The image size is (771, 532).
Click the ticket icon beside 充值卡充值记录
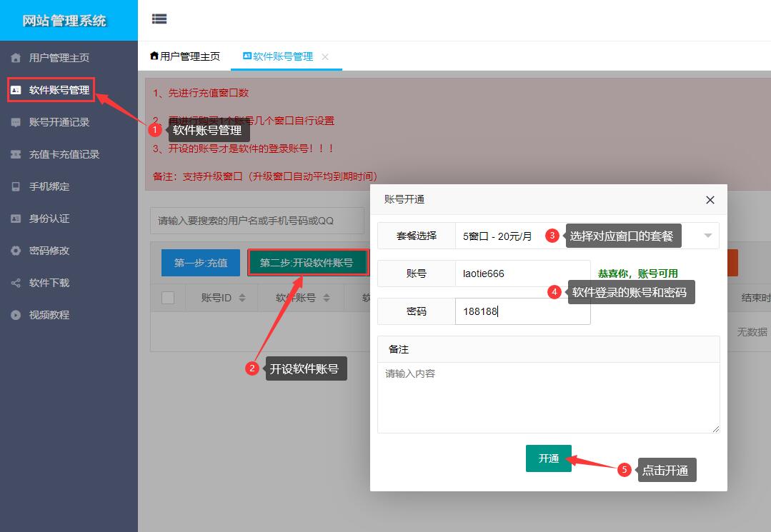[x=16, y=154]
